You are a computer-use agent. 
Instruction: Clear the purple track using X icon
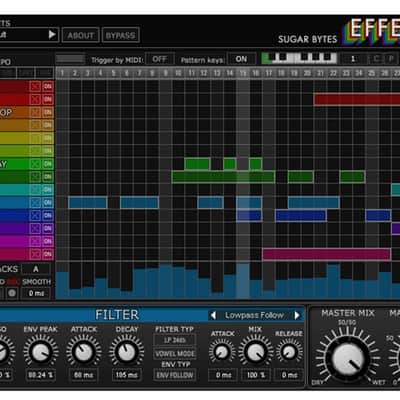point(35,228)
